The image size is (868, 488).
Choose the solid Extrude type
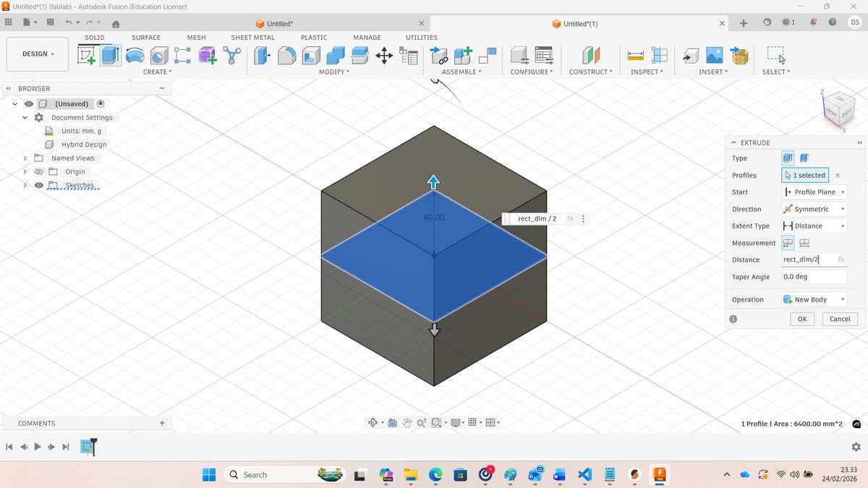tap(788, 158)
